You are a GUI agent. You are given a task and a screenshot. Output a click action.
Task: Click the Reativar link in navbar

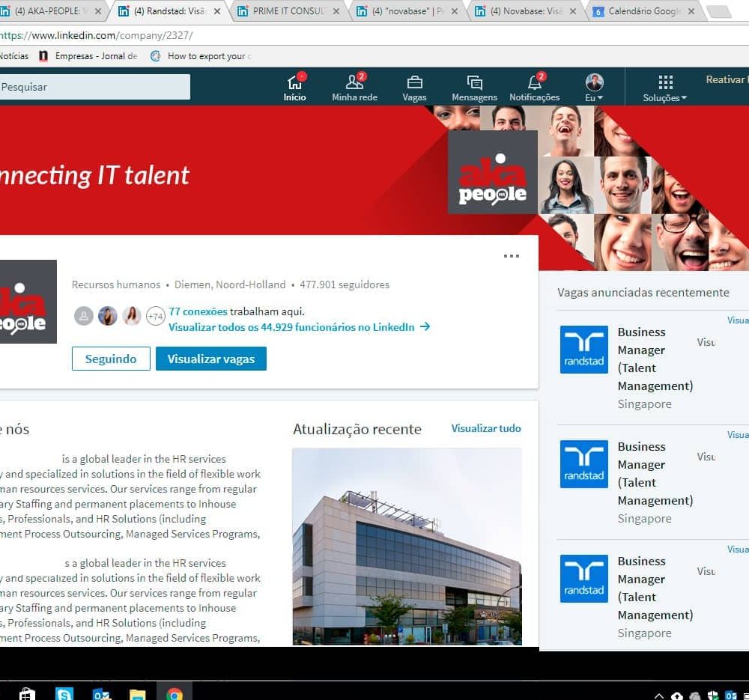point(727,79)
